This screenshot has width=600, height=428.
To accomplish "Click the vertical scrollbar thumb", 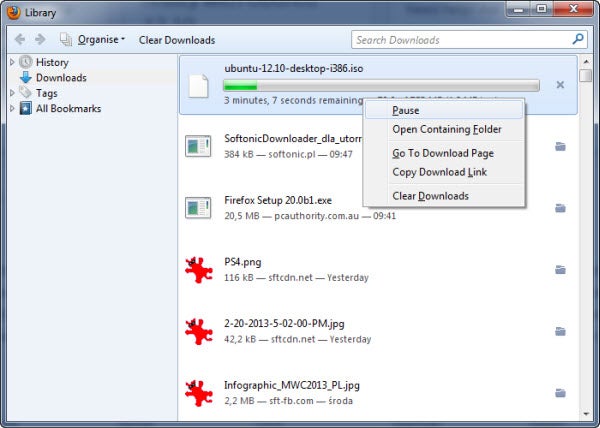I will (586, 75).
